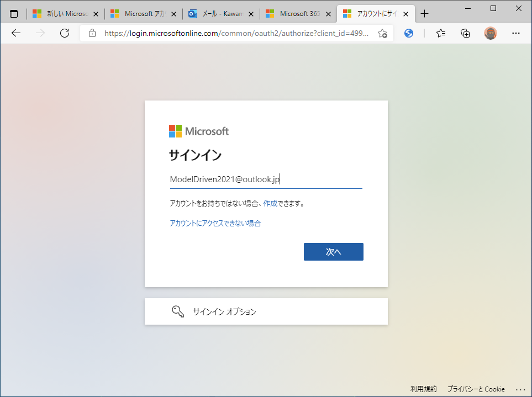Close the Microsoft 365 tab
This screenshot has width=532, height=397.
[329, 14]
